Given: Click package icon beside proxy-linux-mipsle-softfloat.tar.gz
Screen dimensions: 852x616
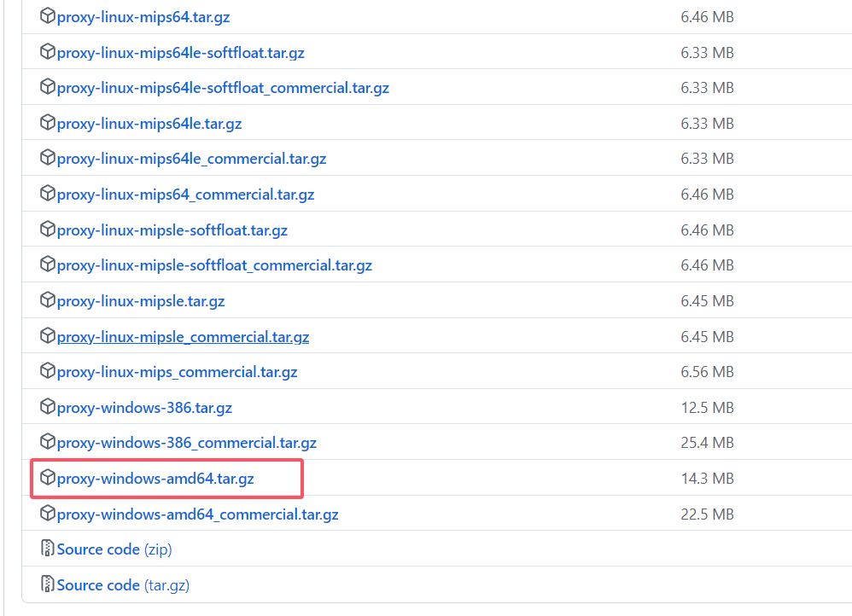Looking at the screenshot, I should point(48,230).
